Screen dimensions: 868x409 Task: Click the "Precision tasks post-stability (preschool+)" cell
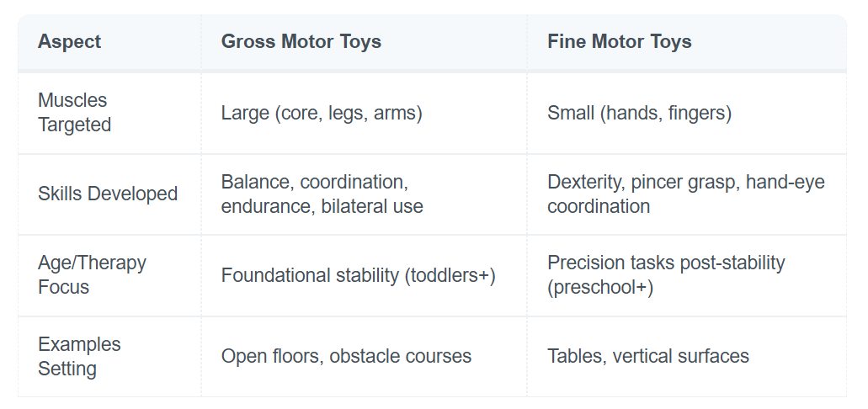665,275
